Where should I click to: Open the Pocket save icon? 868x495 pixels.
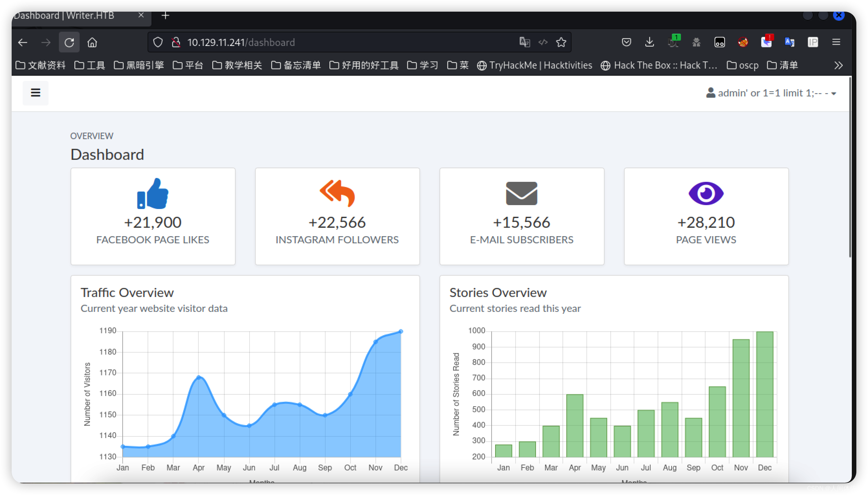pyautogui.click(x=626, y=42)
